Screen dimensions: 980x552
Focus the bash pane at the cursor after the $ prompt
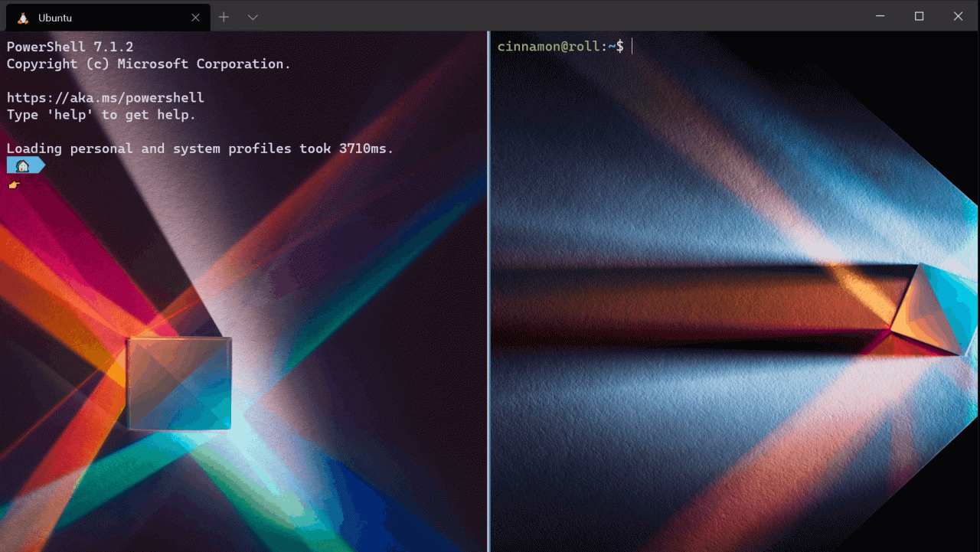pyautogui.click(x=632, y=47)
